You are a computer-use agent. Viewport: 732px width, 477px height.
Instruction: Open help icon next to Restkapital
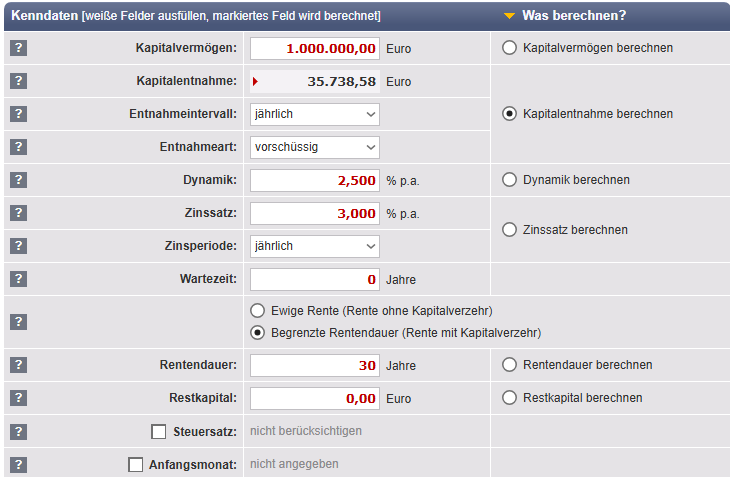(x=18, y=398)
